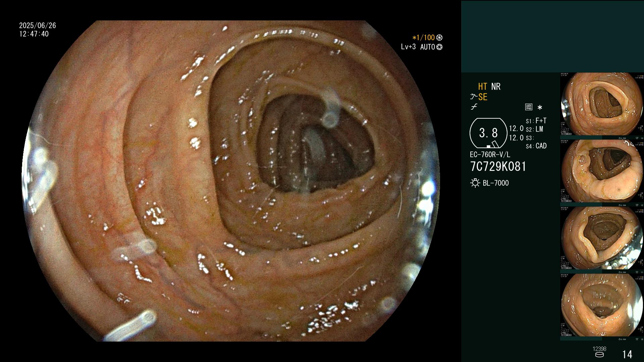
Task: Click the time 12:47:40
Action: pos(34,34)
